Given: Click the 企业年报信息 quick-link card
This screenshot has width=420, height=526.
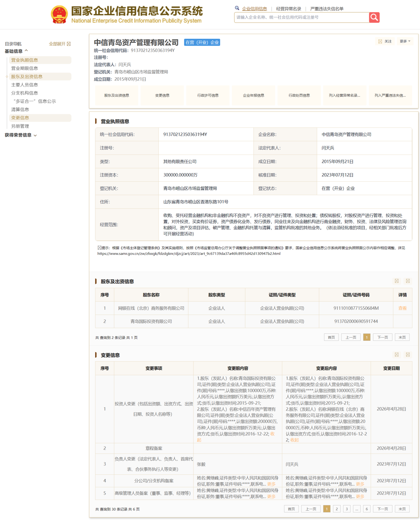Looking at the screenshot, I should pos(253,95).
